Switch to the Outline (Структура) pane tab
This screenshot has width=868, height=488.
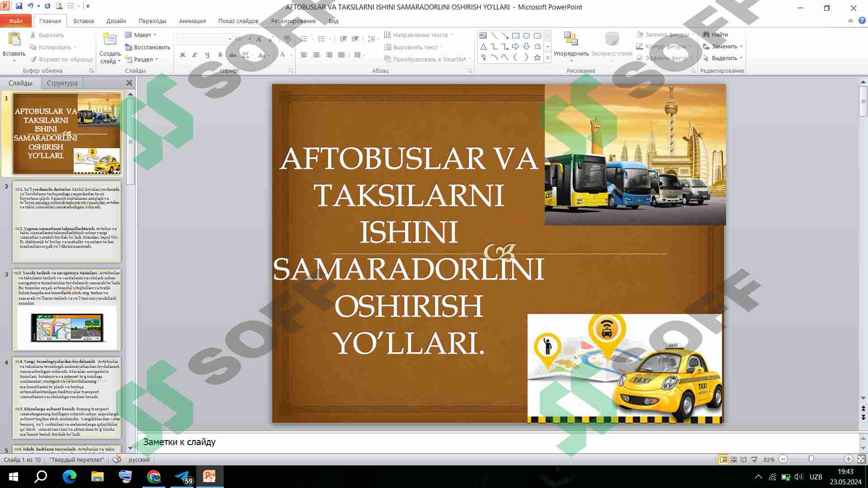coord(62,83)
